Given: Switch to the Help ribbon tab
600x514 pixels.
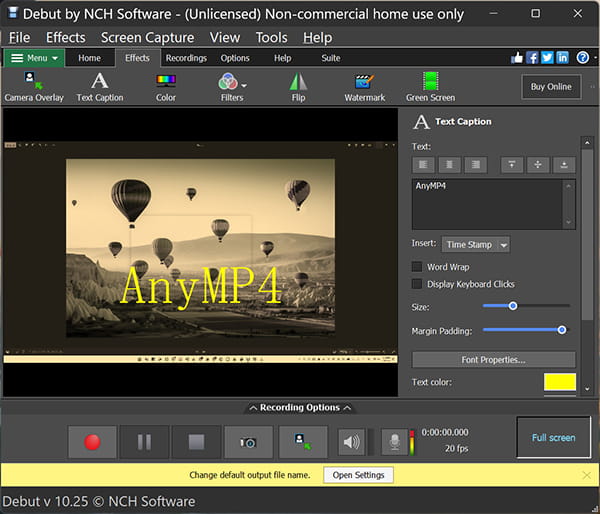Looking at the screenshot, I should (282, 58).
